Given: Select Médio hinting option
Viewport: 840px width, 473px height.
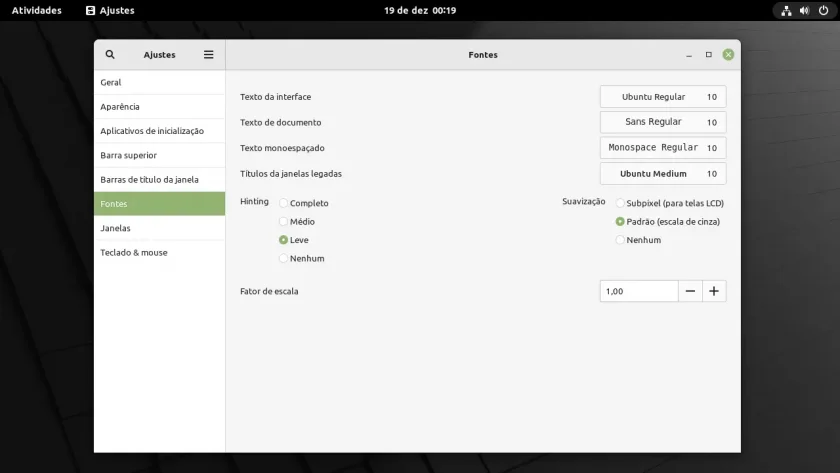Looking at the screenshot, I should point(297,221).
